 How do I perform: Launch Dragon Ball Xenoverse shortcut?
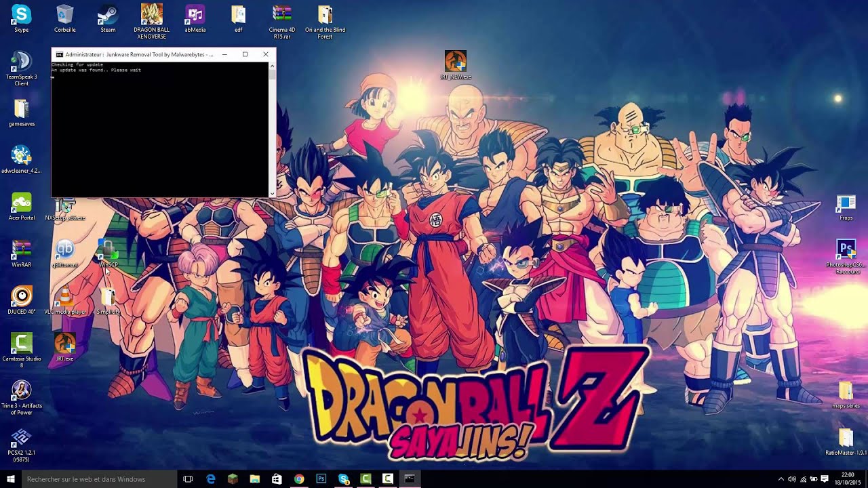151,21
